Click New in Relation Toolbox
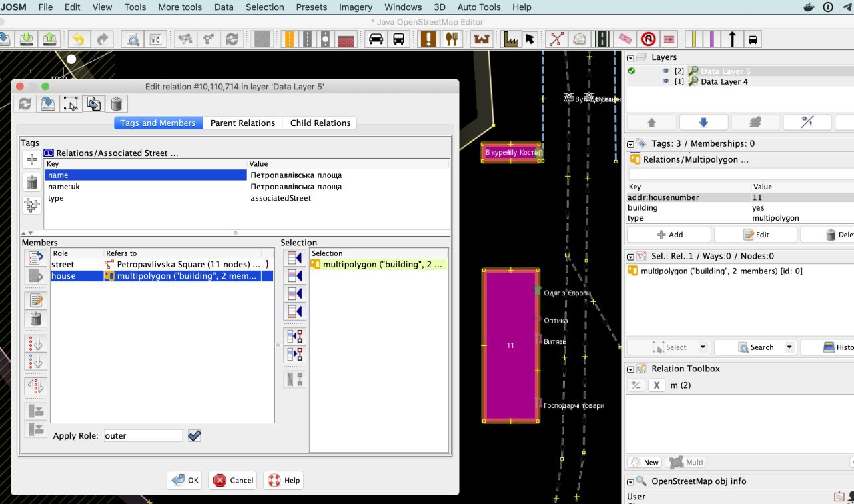The image size is (854, 504). (644, 463)
